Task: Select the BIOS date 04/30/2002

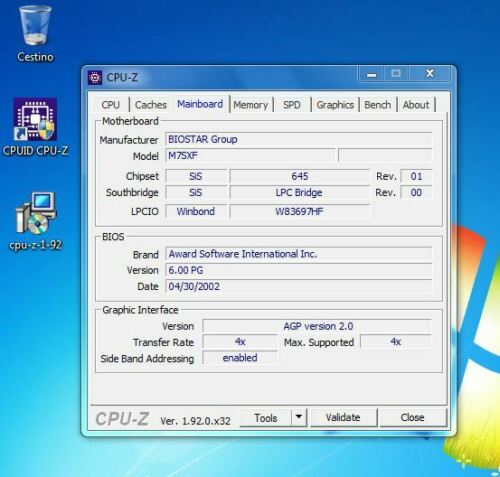Action: (x=299, y=287)
